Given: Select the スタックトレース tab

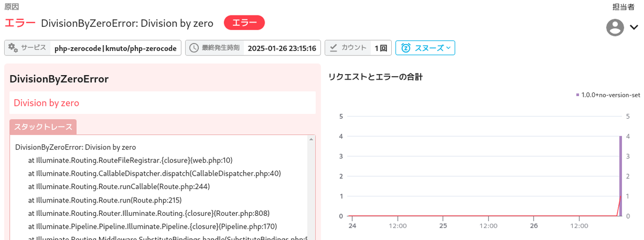Looking at the screenshot, I should (43, 127).
